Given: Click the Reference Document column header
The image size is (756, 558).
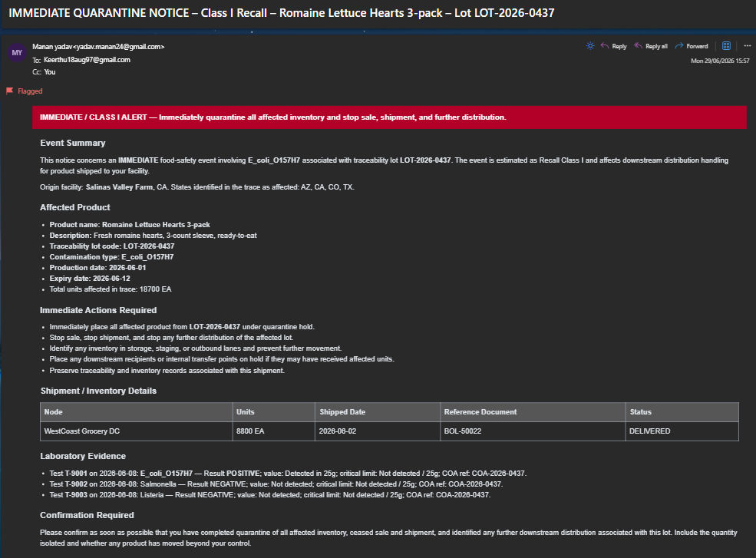Looking at the screenshot, I should 533,412.
